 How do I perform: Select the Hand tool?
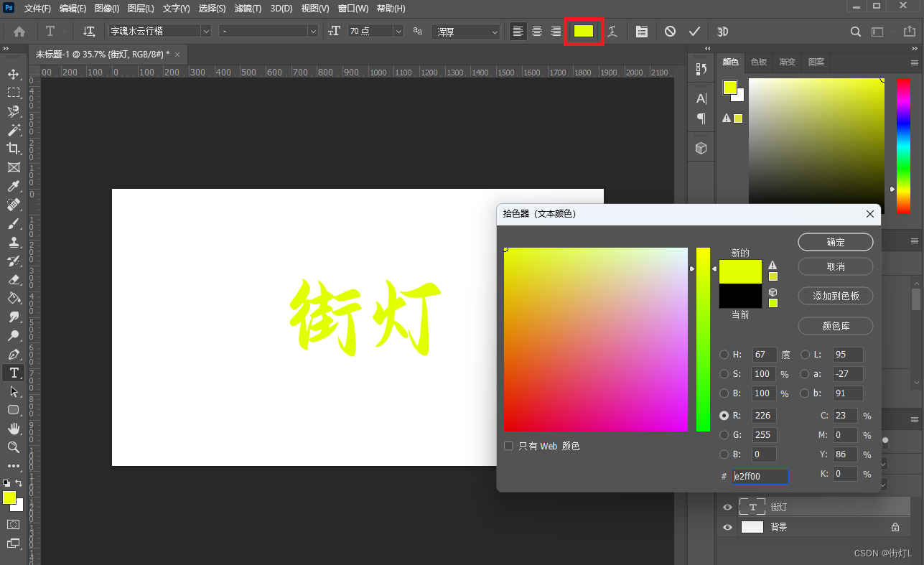pos(14,429)
